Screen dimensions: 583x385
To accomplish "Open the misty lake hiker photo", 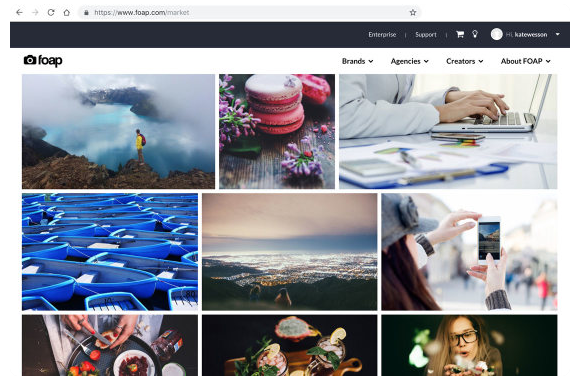I will pos(118,131).
